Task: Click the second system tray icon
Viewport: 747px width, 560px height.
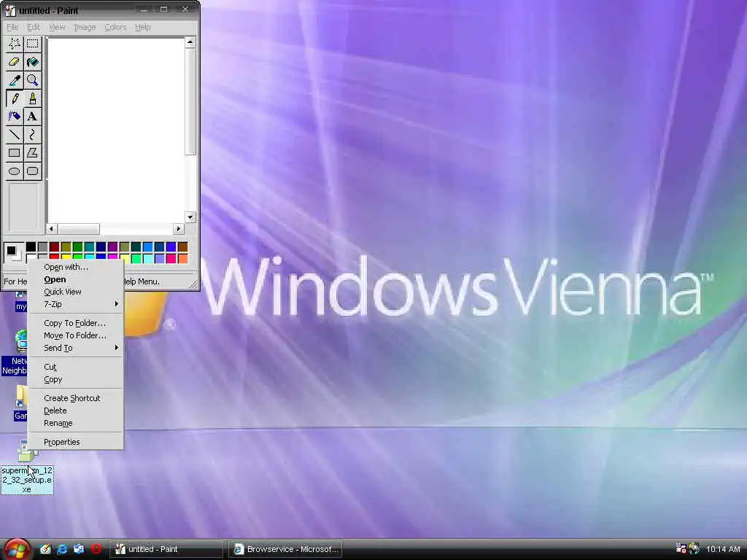Action: [x=694, y=548]
